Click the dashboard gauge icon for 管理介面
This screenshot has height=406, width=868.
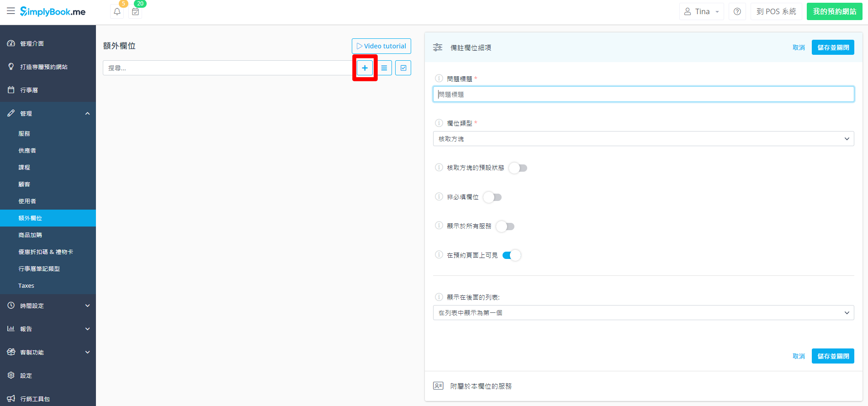pos(11,43)
